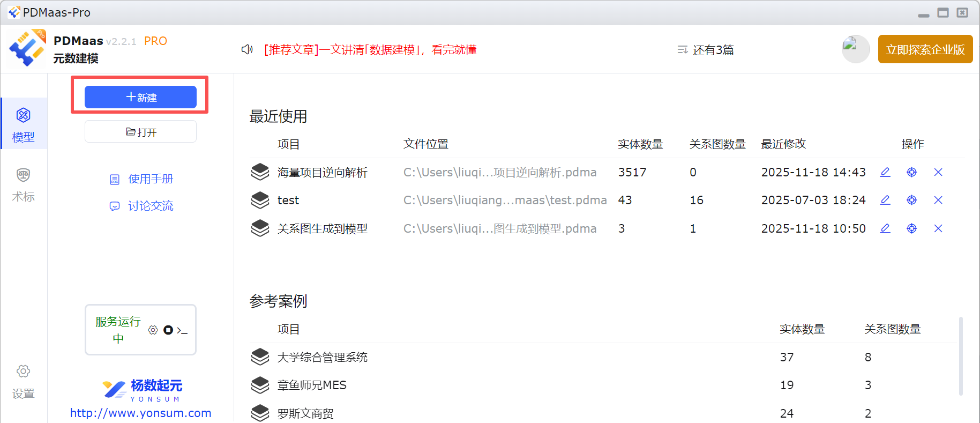Open the yonsum.com website link
The width and height of the screenshot is (980, 423).
pos(140,413)
